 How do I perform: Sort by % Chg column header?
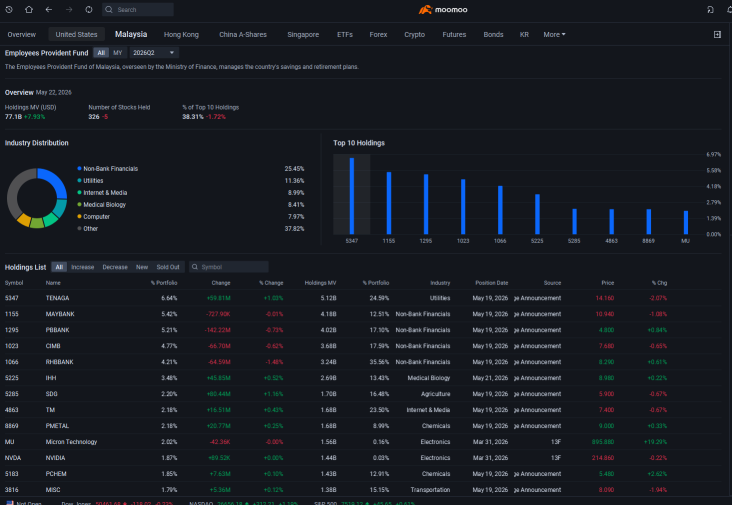click(660, 283)
